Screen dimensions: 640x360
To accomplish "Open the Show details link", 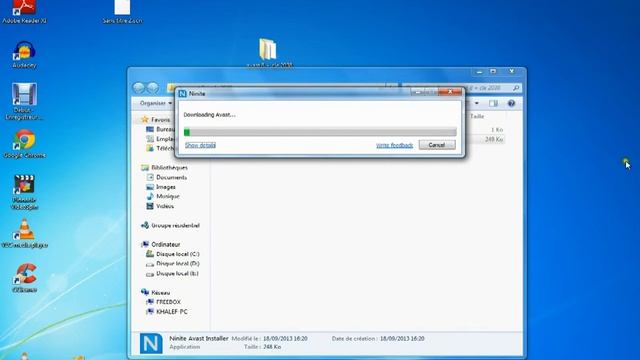I will click(x=200, y=145).
